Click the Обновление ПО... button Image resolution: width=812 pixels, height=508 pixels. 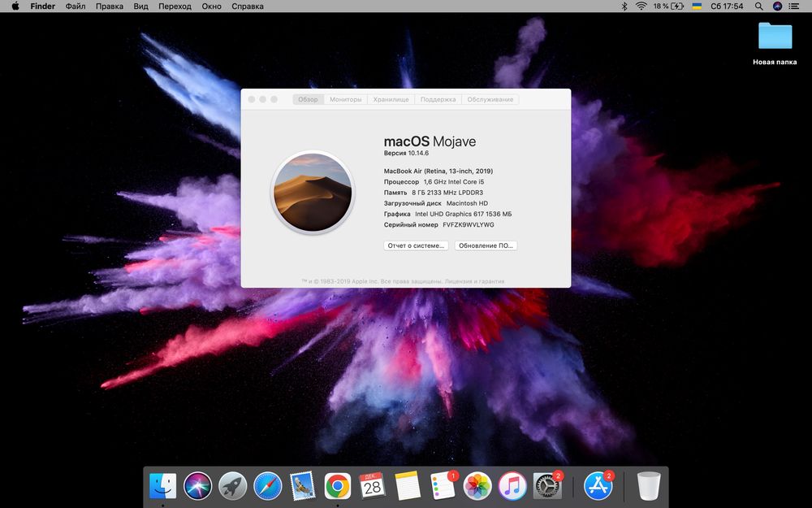[486, 245]
